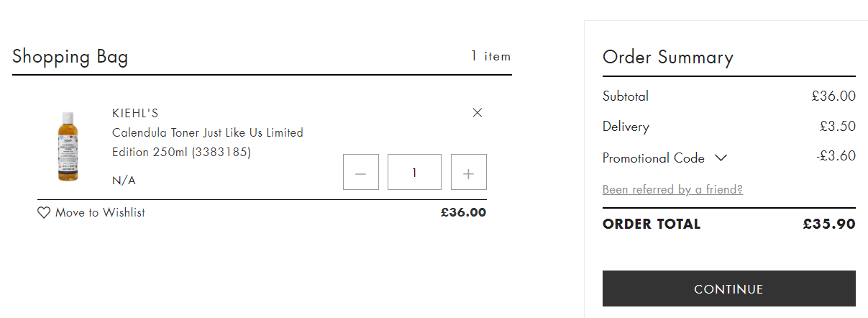Viewport: 868px width, 318px height.
Task: Decrease quantity with the minus button
Action: coord(361,172)
